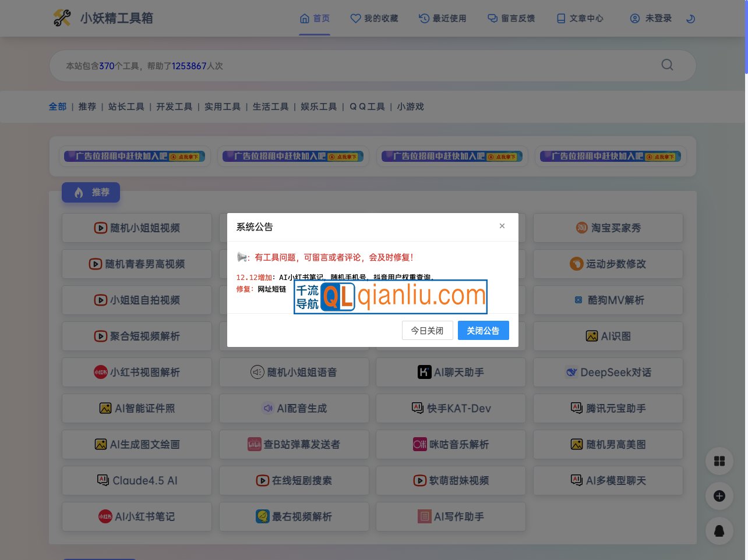Open the notification bell button at bottom right
This screenshot has height=560, width=748.
click(x=719, y=531)
